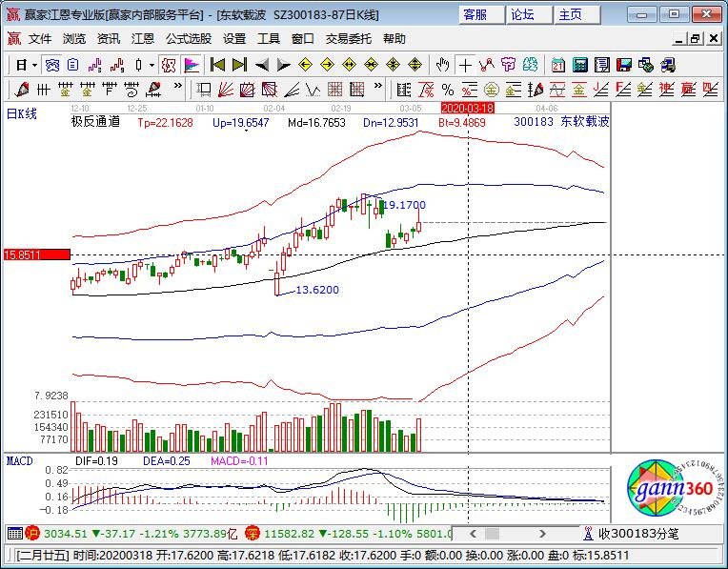Open the 浏览 menu
Image resolution: width=728 pixels, height=569 pixels.
pyautogui.click(x=74, y=39)
